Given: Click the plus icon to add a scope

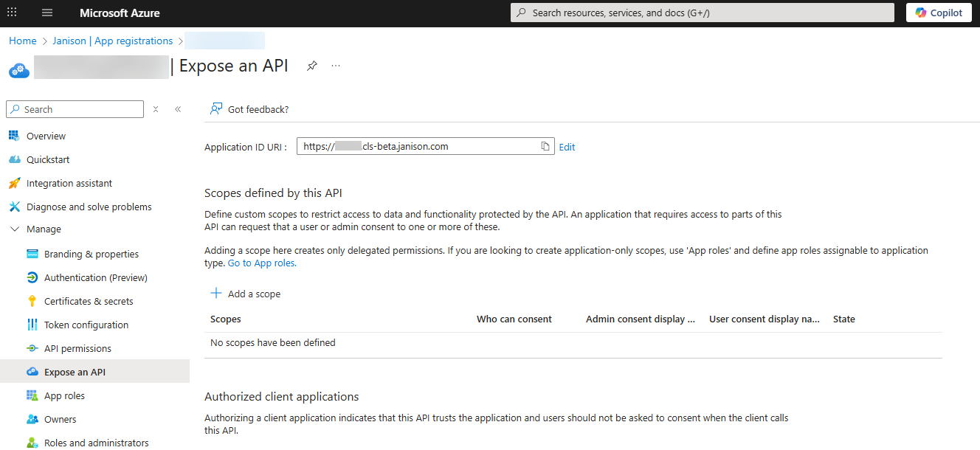Looking at the screenshot, I should pyautogui.click(x=216, y=294).
